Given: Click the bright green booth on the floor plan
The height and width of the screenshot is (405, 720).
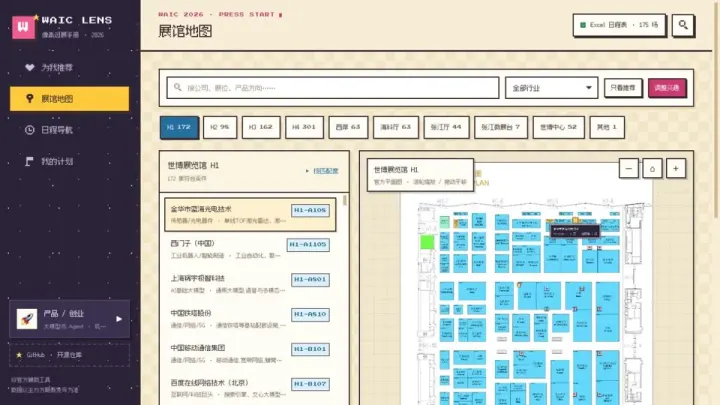Looking at the screenshot, I should pos(427,242).
